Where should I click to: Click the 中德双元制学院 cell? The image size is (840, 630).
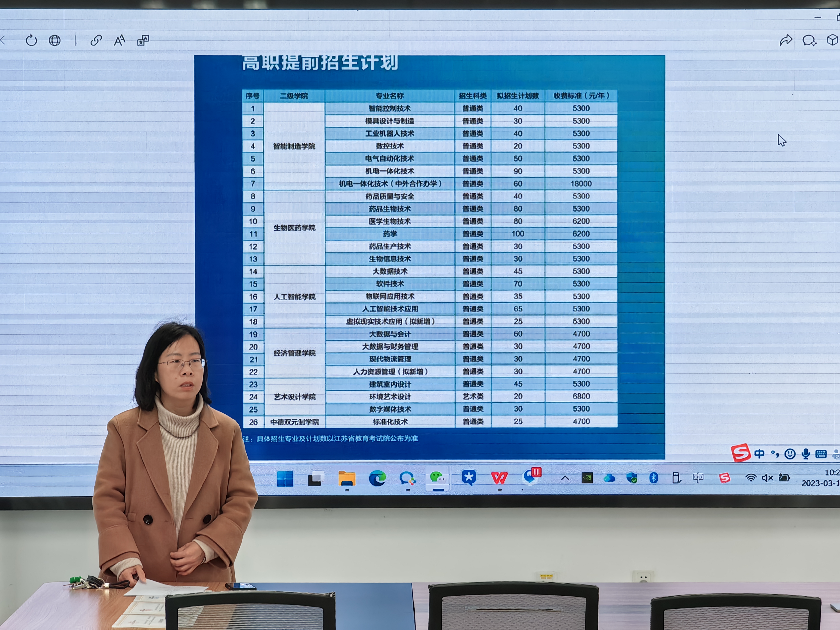pos(294,422)
